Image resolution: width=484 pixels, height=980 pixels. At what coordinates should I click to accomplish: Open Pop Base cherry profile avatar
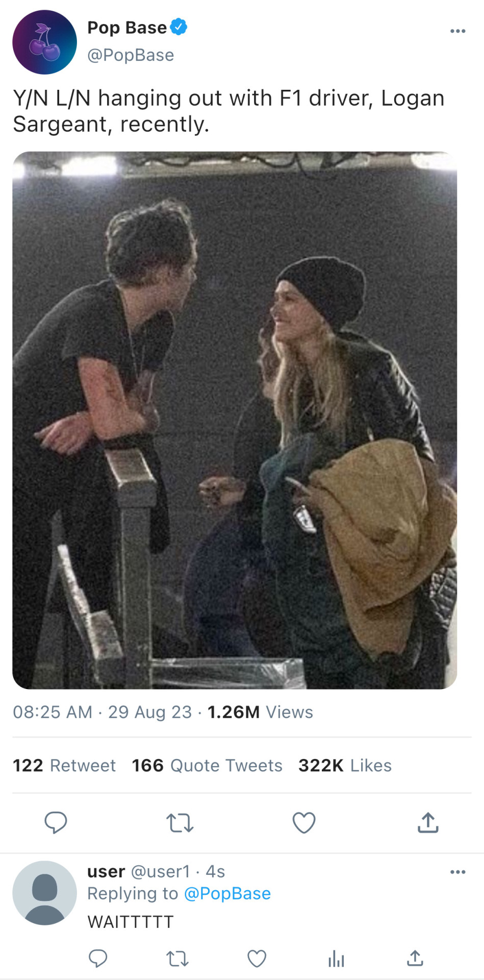pyautogui.click(x=44, y=42)
